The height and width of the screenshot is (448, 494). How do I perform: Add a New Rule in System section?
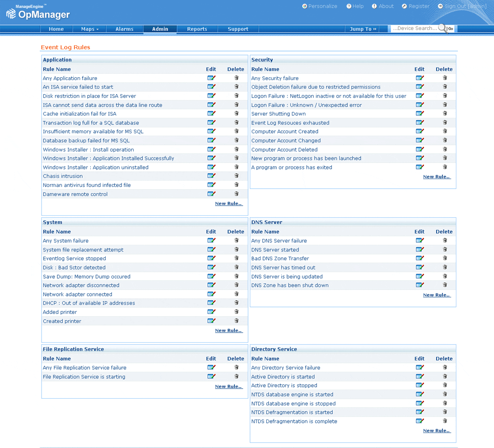(229, 331)
